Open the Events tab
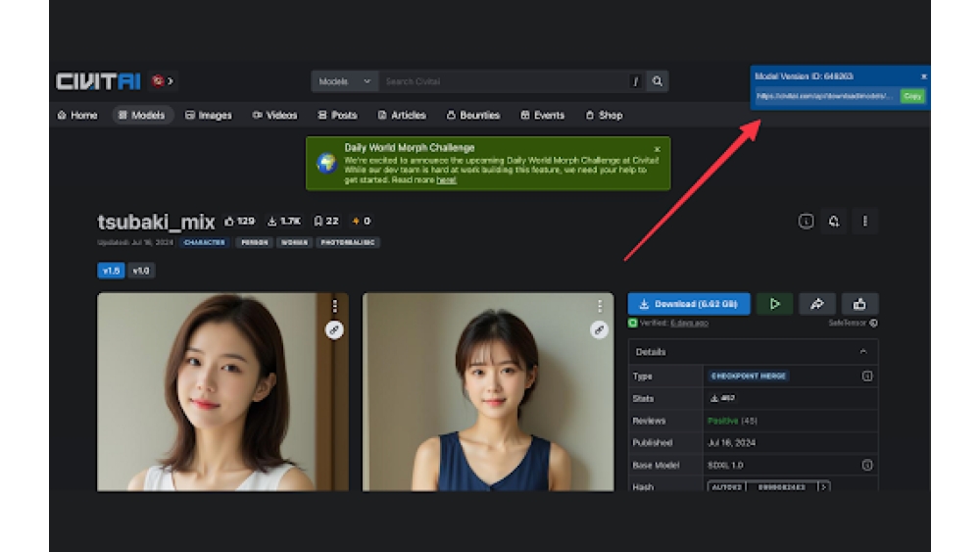 (543, 115)
